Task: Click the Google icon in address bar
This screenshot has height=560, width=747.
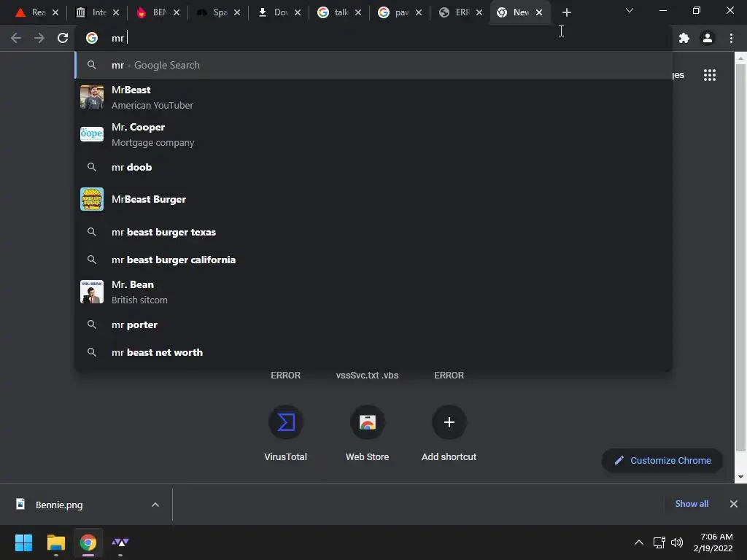Action: pos(91,38)
